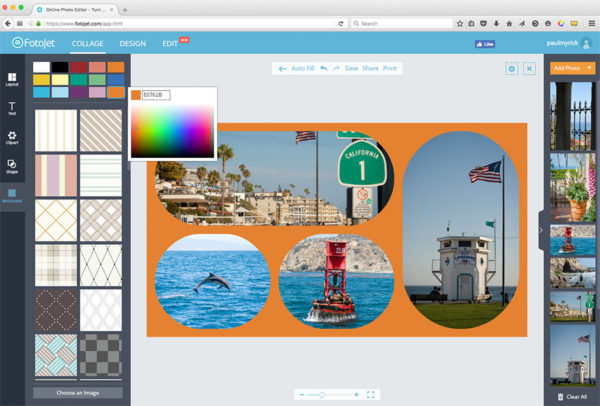Click the dolphin photo in the collage
600x406 pixels.
click(x=212, y=281)
